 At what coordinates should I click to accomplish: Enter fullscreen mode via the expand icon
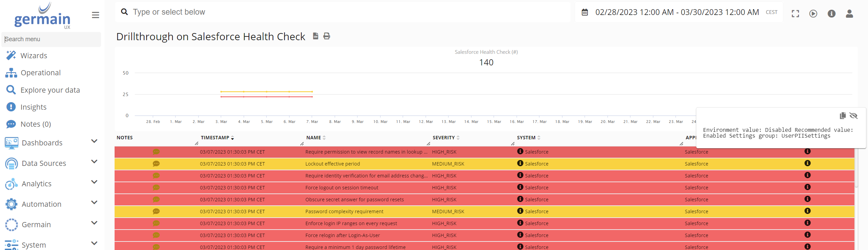tap(795, 14)
